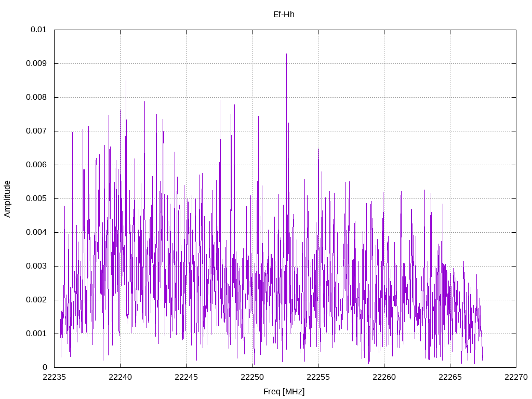
Task: Click the 0.004 y-axis tick label
Action: point(36,232)
